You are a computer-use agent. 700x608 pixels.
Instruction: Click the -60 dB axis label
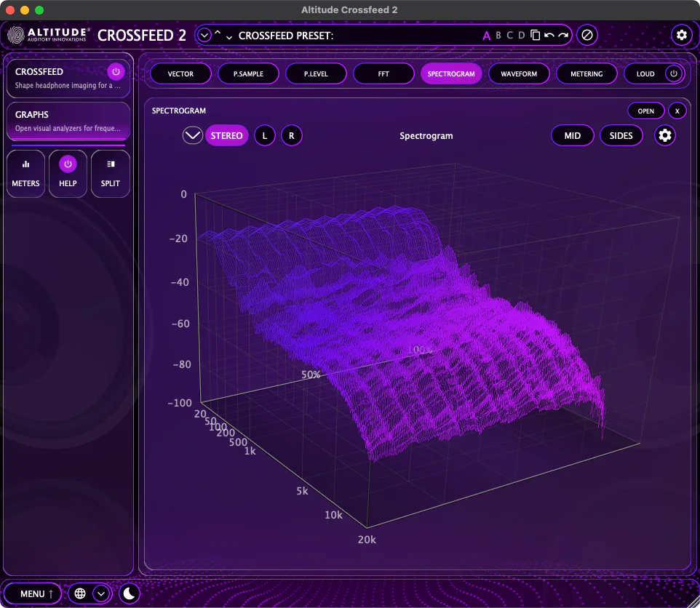click(180, 324)
